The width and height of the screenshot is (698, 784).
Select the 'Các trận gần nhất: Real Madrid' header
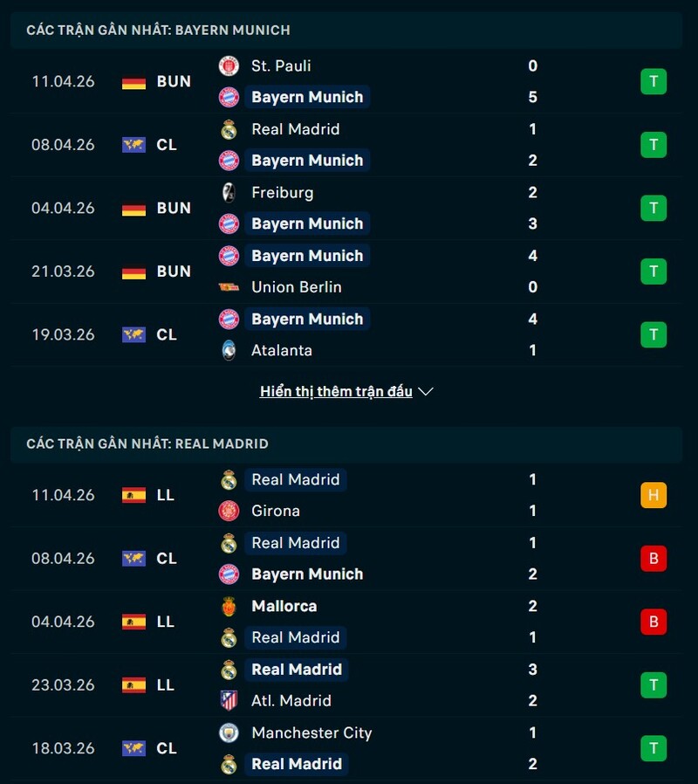tap(147, 444)
